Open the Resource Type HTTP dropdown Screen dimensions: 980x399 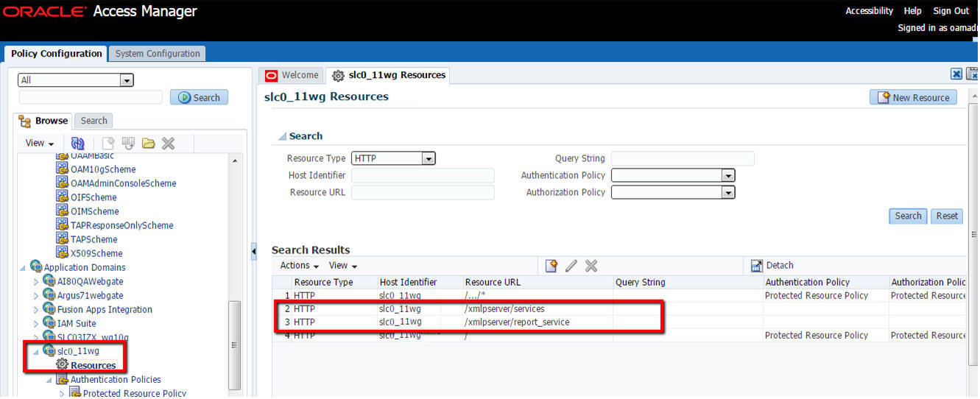coord(429,158)
